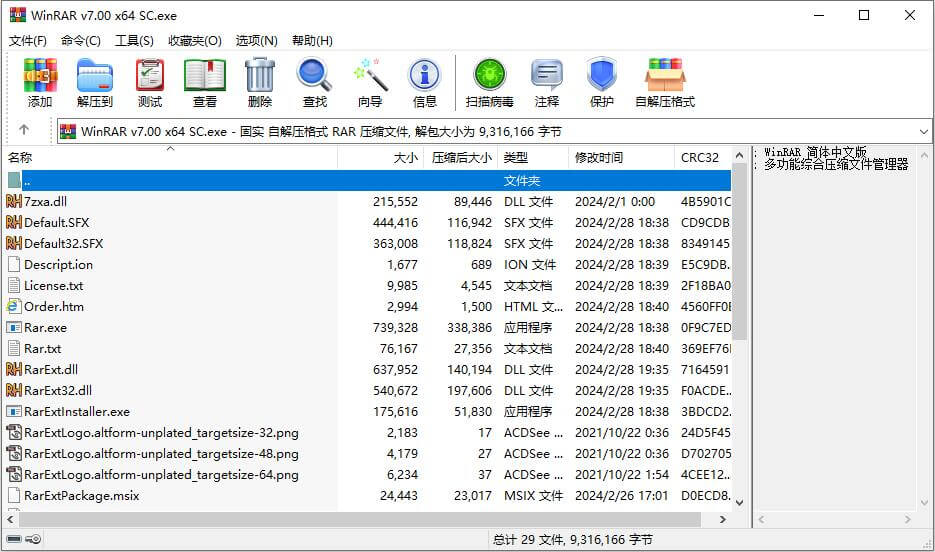Select the targetsize-48.png file name
The height and width of the screenshot is (552, 935).
161,454
